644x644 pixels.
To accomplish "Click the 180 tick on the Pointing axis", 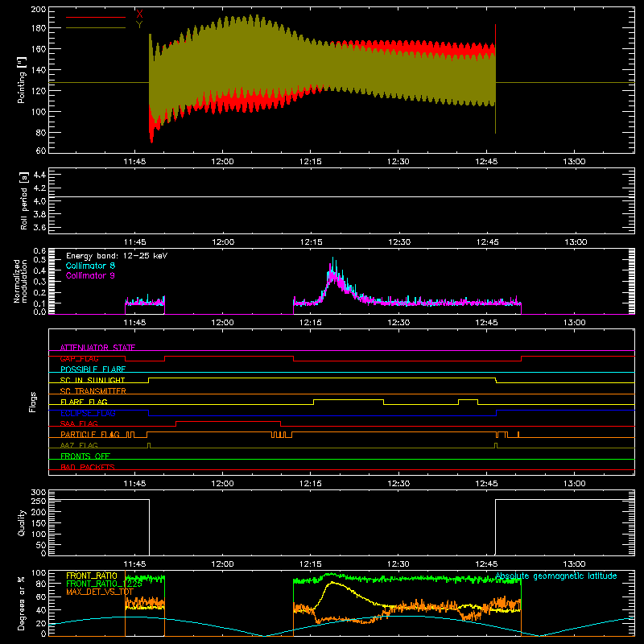I will (38, 28).
